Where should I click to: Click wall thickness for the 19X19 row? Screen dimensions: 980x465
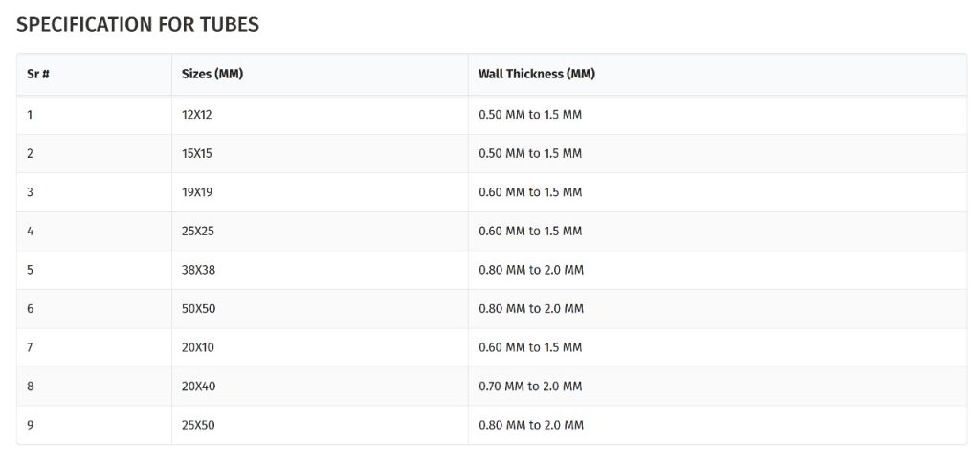click(530, 192)
